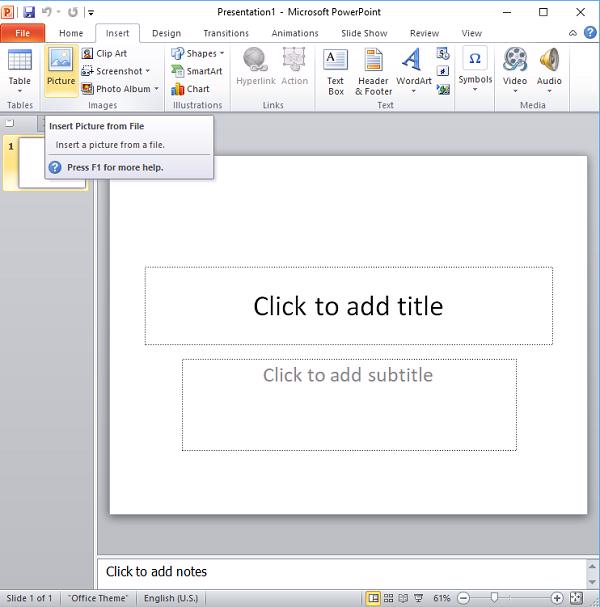This screenshot has height=607, width=600.
Task: Go to the View tab
Action: point(471,33)
